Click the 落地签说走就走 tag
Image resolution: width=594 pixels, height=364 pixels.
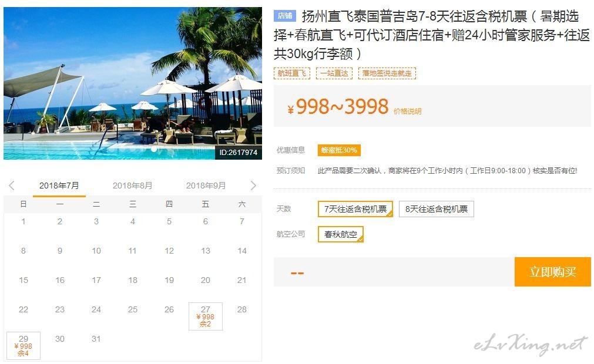click(x=387, y=73)
